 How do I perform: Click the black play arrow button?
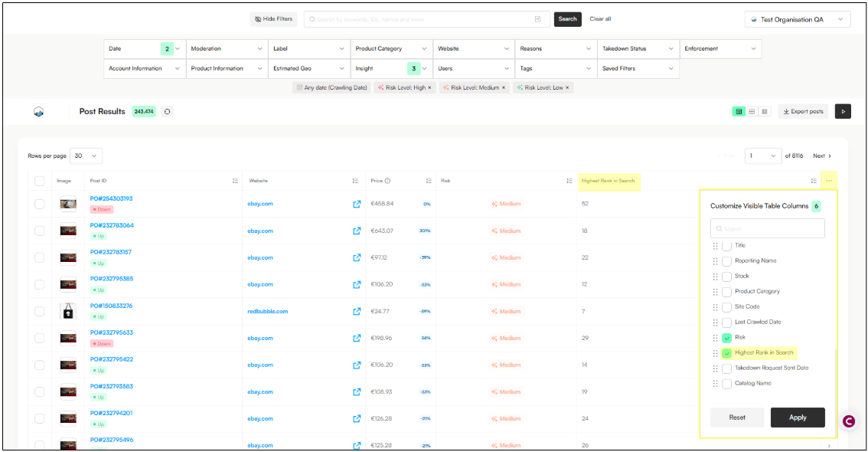[x=843, y=111]
